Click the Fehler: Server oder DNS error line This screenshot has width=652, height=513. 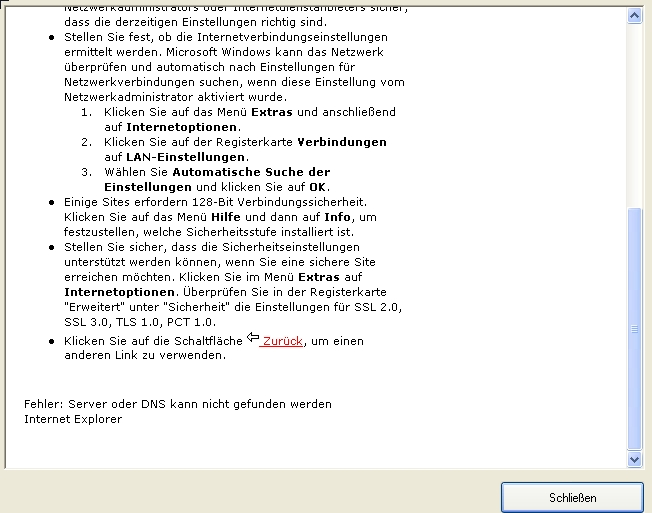(178, 404)
